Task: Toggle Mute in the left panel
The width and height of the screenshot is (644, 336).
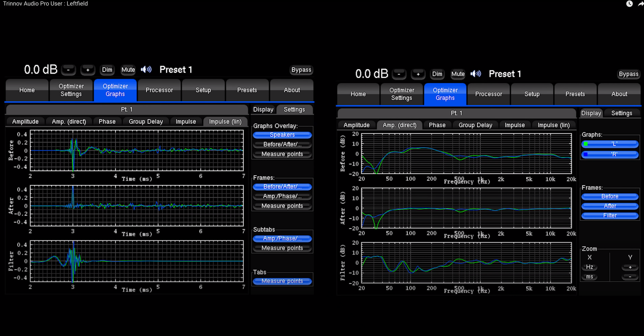Action: point(128,70)
